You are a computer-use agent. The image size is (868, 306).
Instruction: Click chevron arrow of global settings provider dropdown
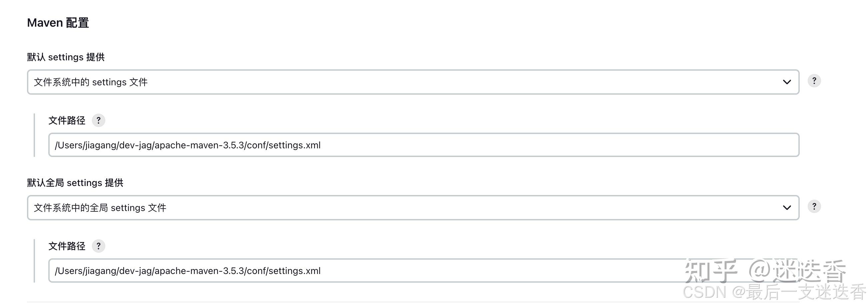click(x=787, y=207)
